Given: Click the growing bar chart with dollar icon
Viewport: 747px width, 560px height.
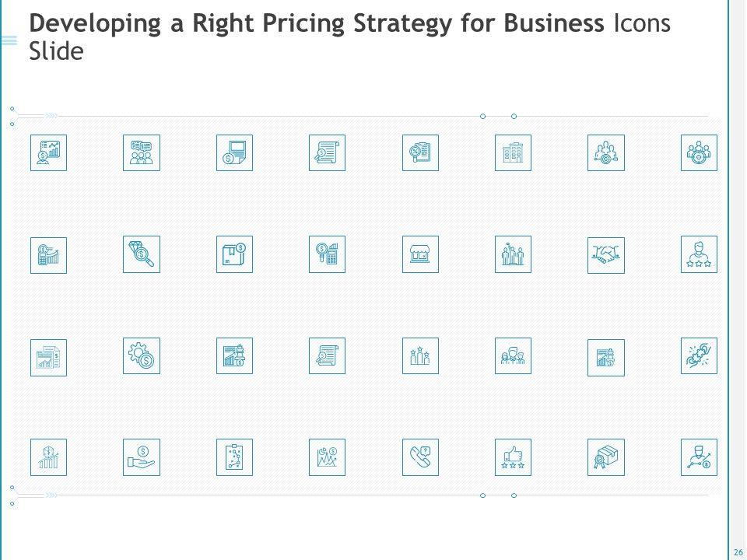Looking at the screenshot, I should click(48, 457).
